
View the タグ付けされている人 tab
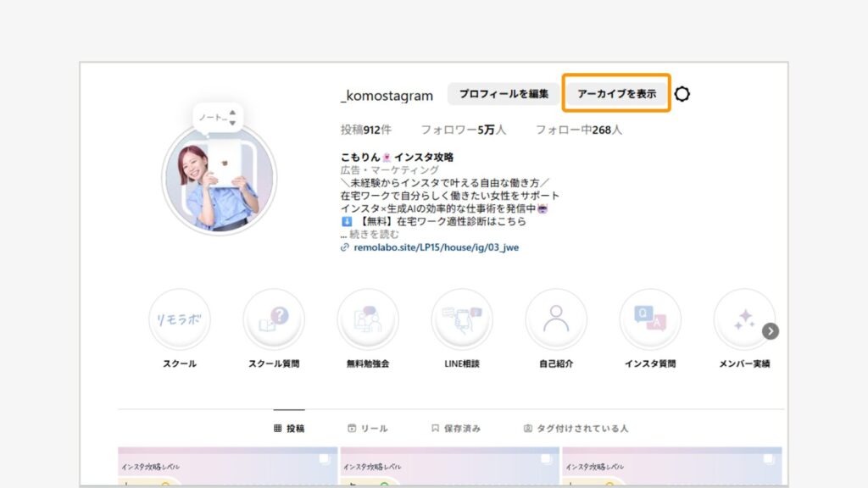pyautogui.click(x=581, y=429)
